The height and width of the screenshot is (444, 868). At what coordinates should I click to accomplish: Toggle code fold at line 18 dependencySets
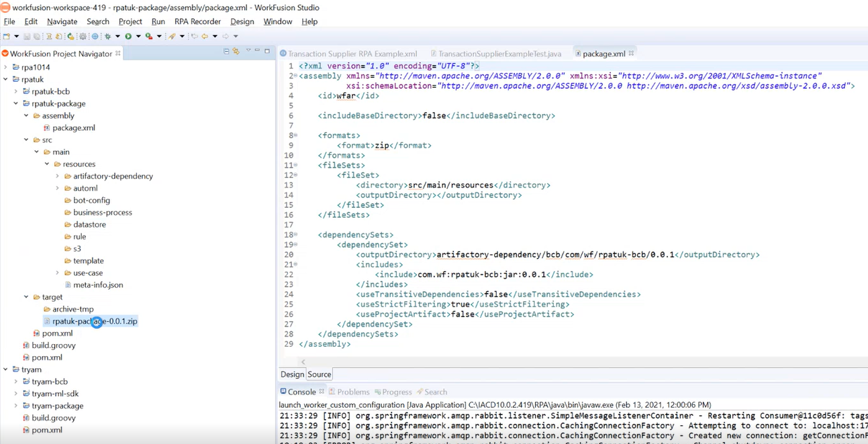[x=296, y=235]
